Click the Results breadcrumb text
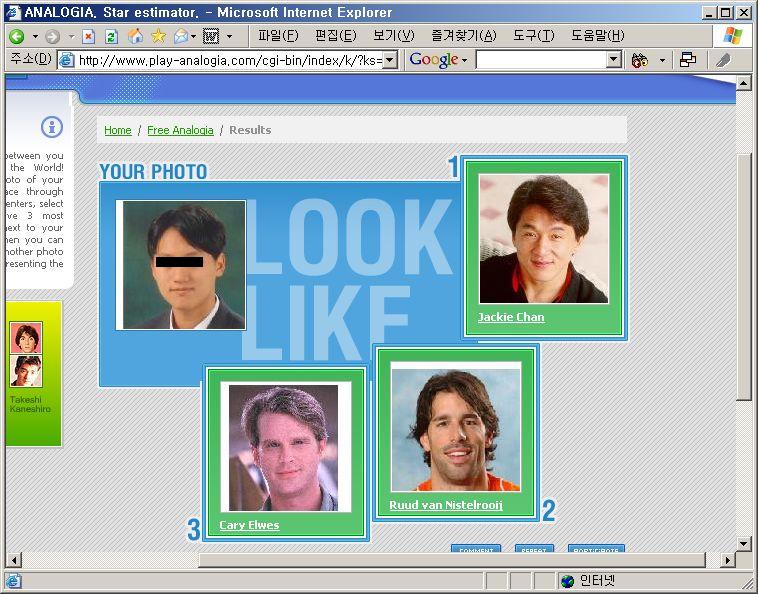This screenshot has width=758, height=594. (250, 130)
